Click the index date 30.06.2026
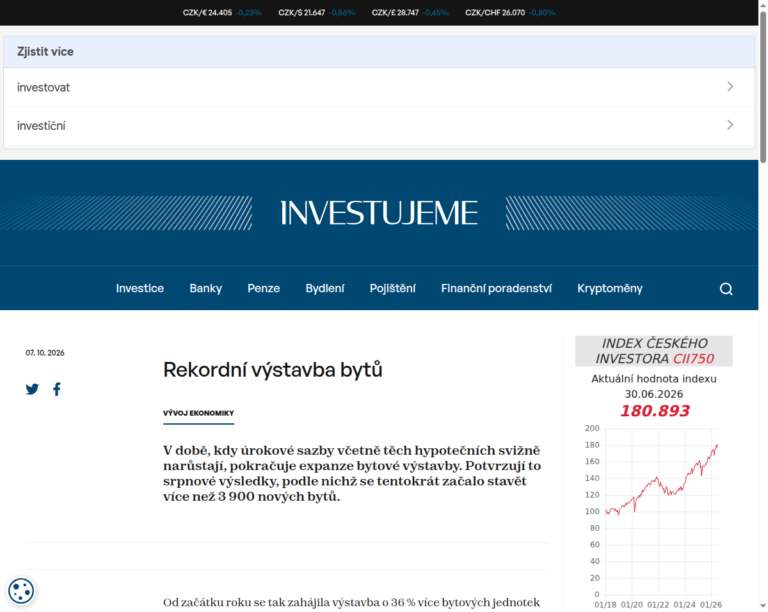 [x=654, y=394]
